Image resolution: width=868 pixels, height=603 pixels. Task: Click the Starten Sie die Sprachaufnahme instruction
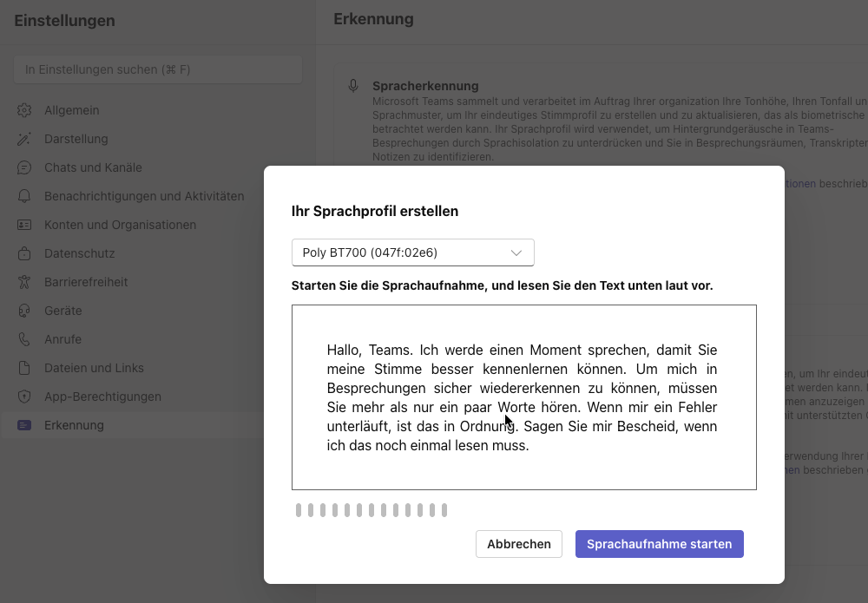click(x=502, y=285)
